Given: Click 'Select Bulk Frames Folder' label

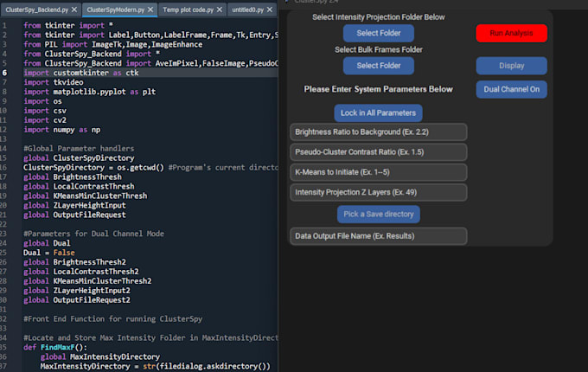Looking at the screenshot, I should click(x=379, y=49).
